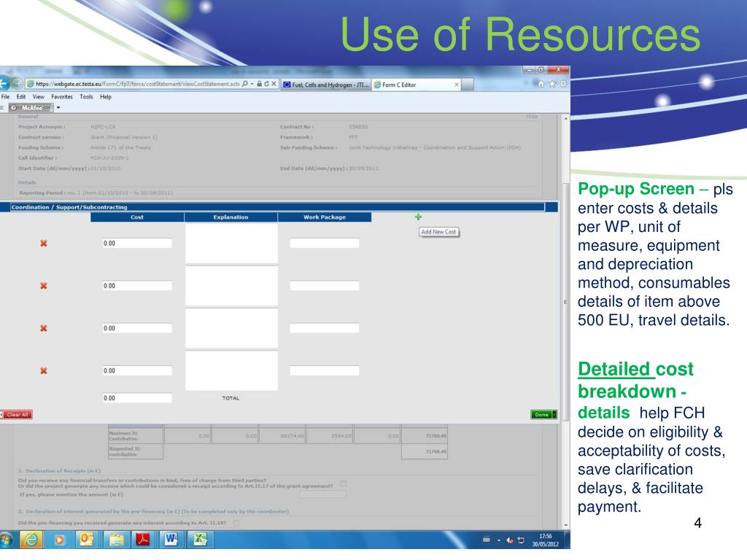Click the third row Work Package field
This screenshot has width=747, height=560.
(325, 328)
